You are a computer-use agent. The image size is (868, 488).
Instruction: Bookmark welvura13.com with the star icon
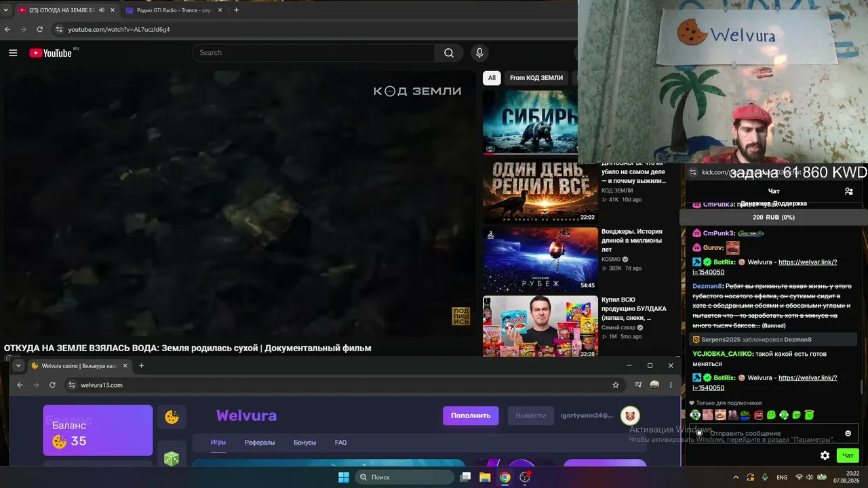[616, 385]
